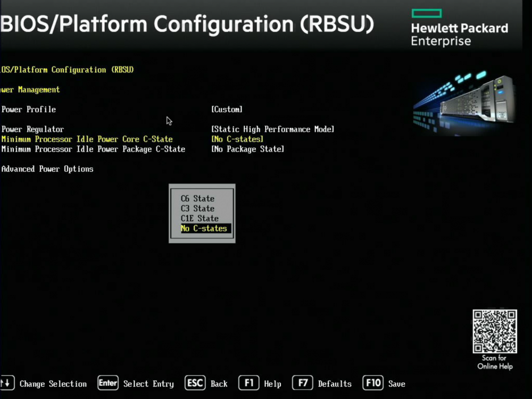532x399 pixels.
Task: Click the Power Management breadcrumb heading
Action: coord(30,89)
